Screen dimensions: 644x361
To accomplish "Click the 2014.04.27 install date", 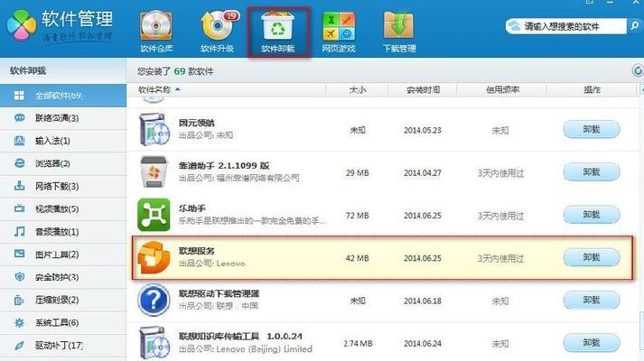I will tap(422, 172).
